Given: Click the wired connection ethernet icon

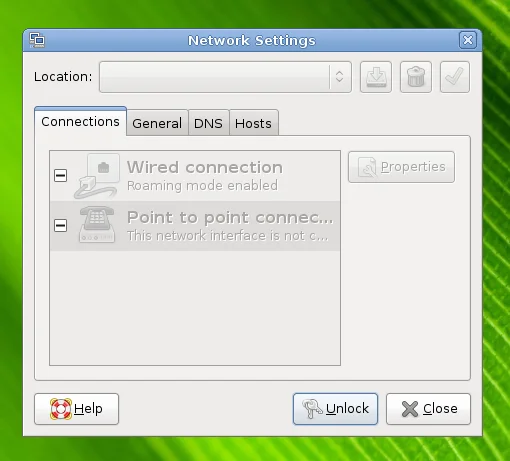Looking at the screenshot, I should pyautogui.click(x=97, y=176).
